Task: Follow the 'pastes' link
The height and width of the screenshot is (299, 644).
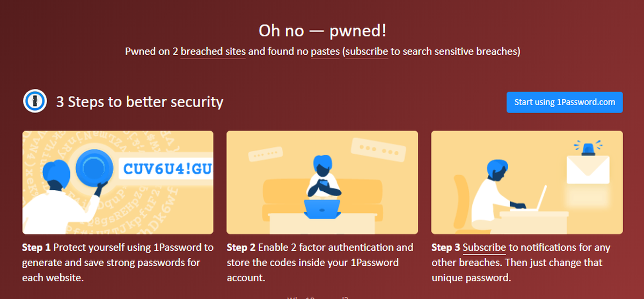Action: point(325,52)
